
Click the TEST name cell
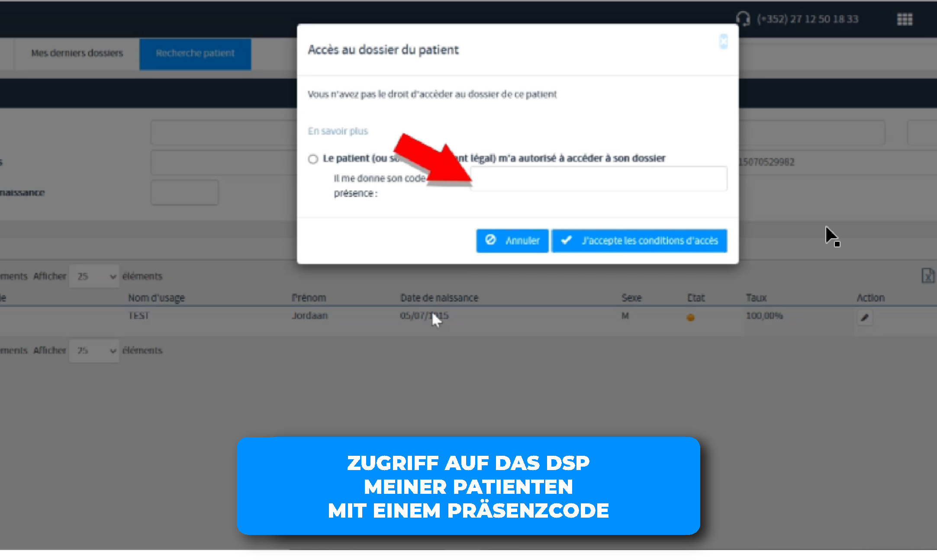click(x=138, y=316)
